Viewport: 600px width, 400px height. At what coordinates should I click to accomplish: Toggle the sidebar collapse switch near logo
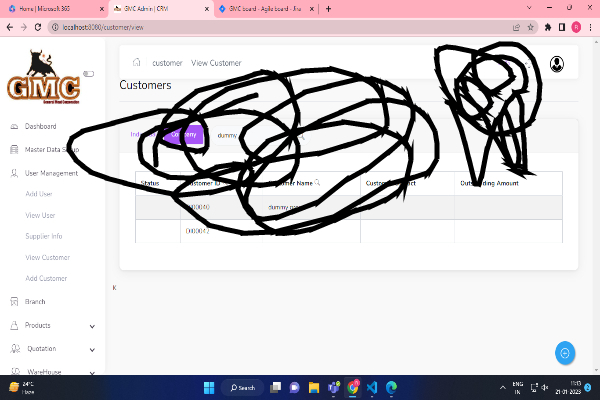(x=88, y=73)
